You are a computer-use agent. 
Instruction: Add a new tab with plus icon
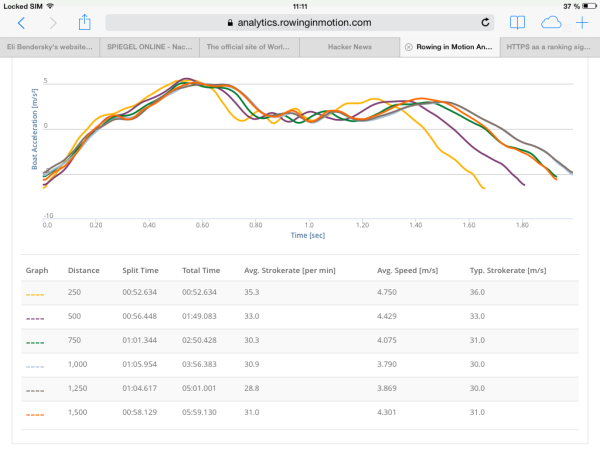coord(582,23)
